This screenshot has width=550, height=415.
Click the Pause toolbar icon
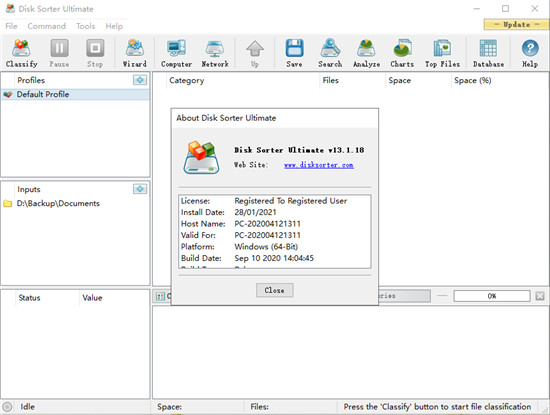click(x=59, y=53)
